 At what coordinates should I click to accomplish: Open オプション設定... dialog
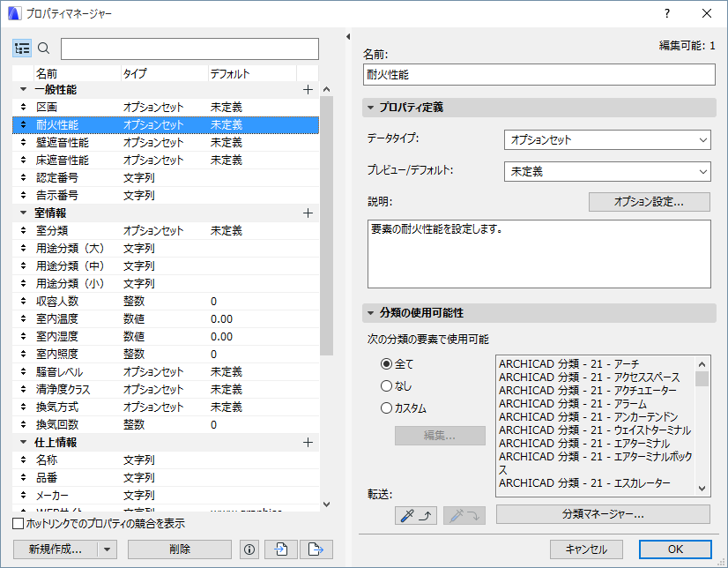(x=649, y=202)
